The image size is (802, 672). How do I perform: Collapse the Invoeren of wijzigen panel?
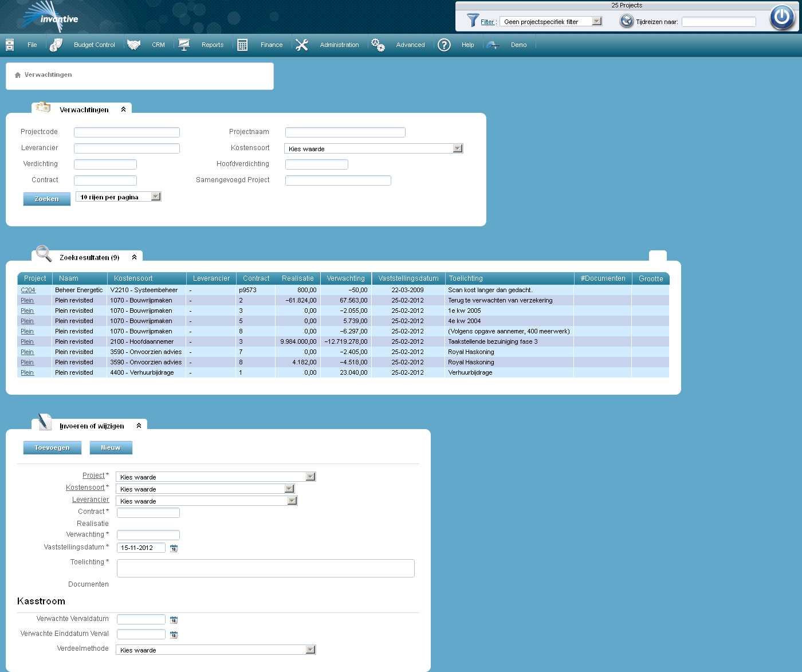tap(139, 426)
